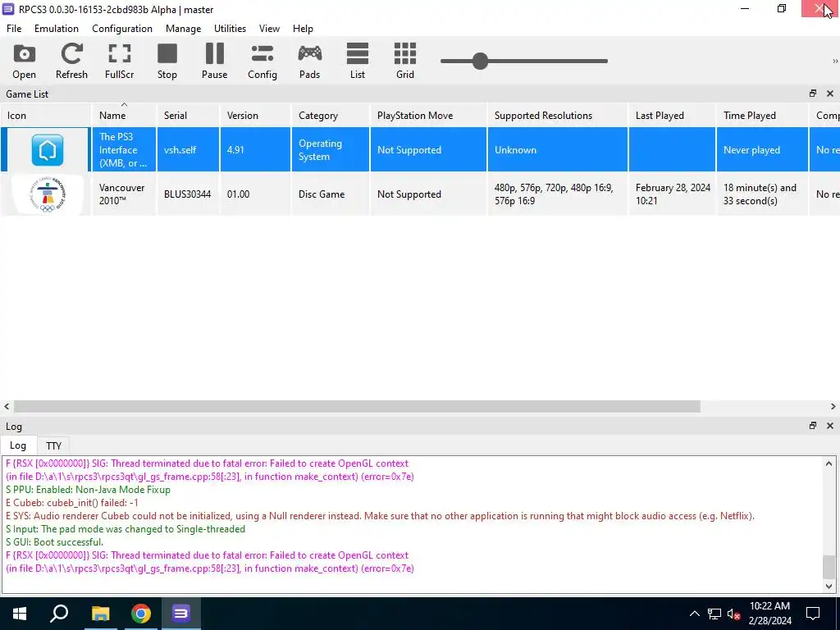
Task: Open the Utilities menu
Action: tap(230, 29)
